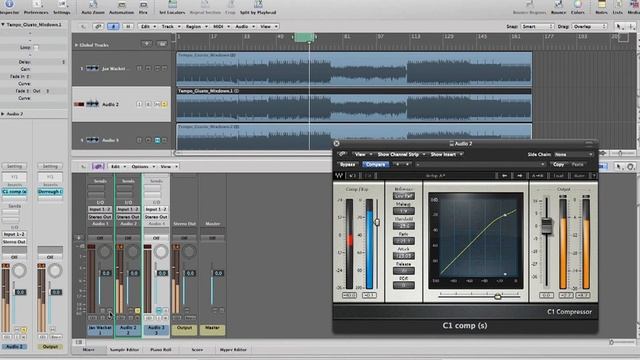
Task: Open the Arrange Audio menu
Action: [x=244, y=27]
